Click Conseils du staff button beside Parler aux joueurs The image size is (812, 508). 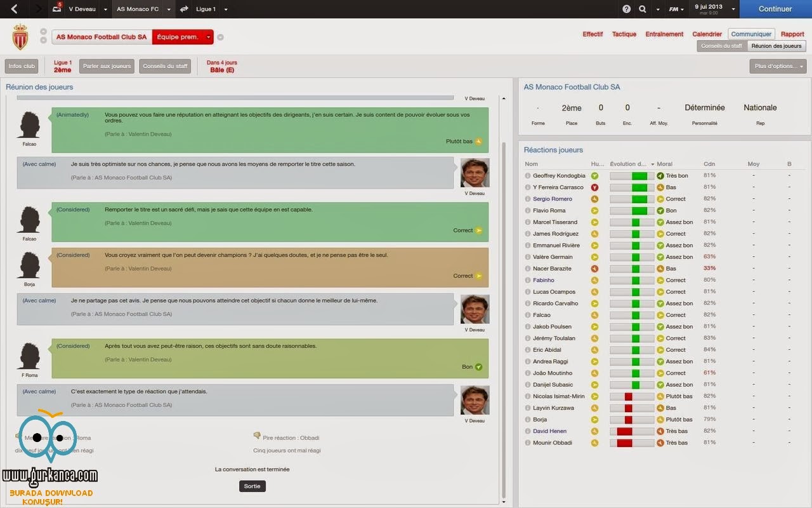tap(165, 66)
